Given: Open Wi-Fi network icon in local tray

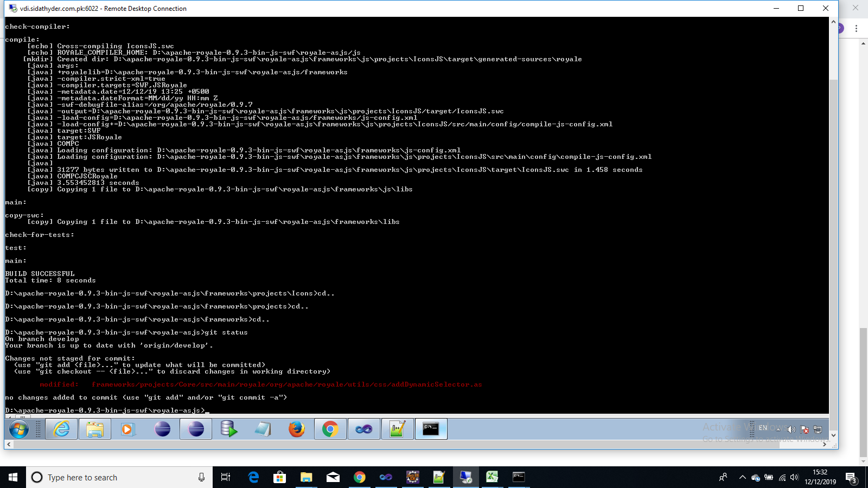Looking at the screenshot, I should [x=782, y=478].
